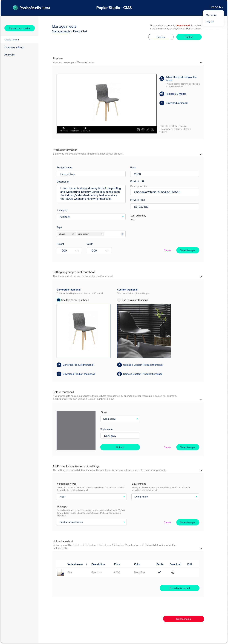Click the Preview button

click(x=161, y=37)
